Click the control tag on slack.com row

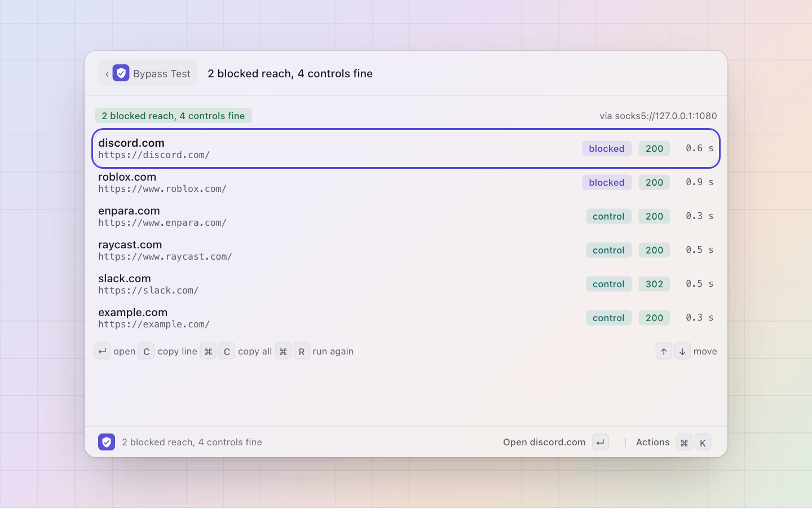pyautogui.click(x=608, y=284)
